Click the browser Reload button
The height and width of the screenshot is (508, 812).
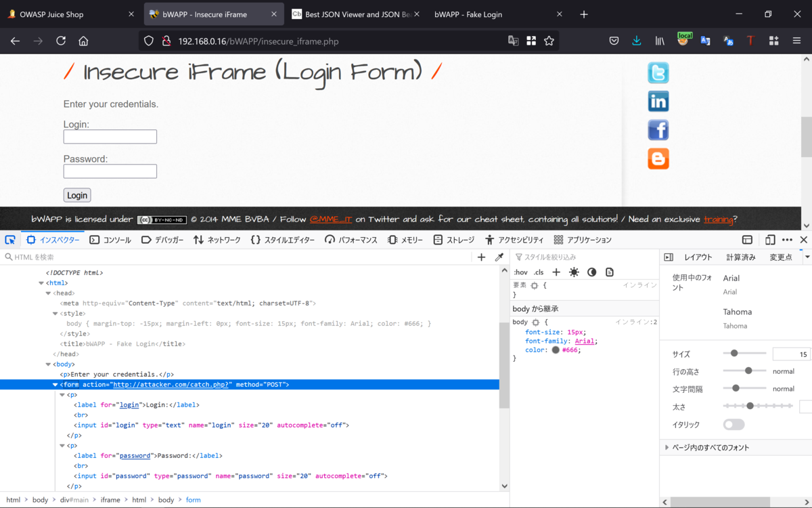(61, 41)
